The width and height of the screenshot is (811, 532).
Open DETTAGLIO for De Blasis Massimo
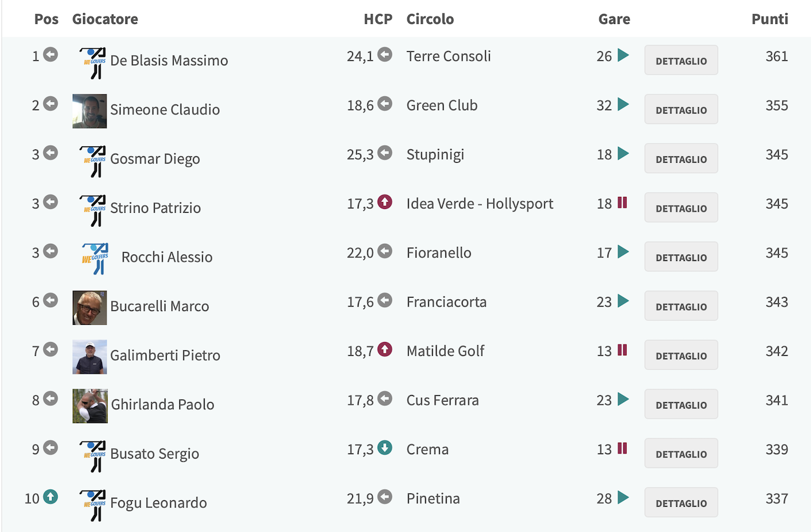coord(681,60)
